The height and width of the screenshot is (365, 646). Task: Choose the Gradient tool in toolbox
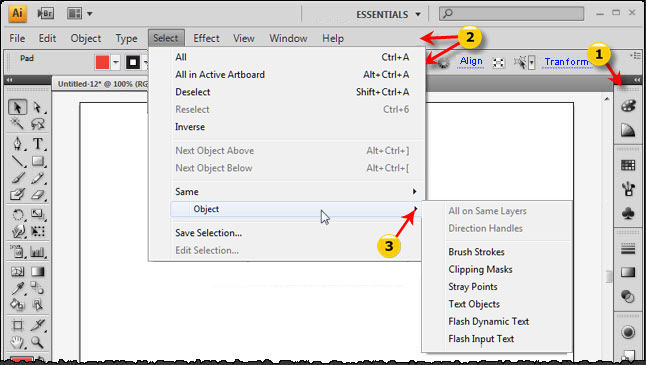[37, 271]
